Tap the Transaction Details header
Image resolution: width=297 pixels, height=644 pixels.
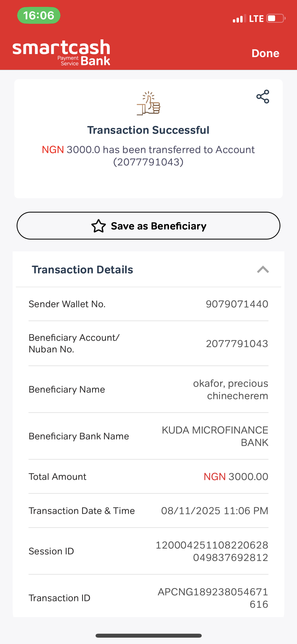[x=82, y=270]
